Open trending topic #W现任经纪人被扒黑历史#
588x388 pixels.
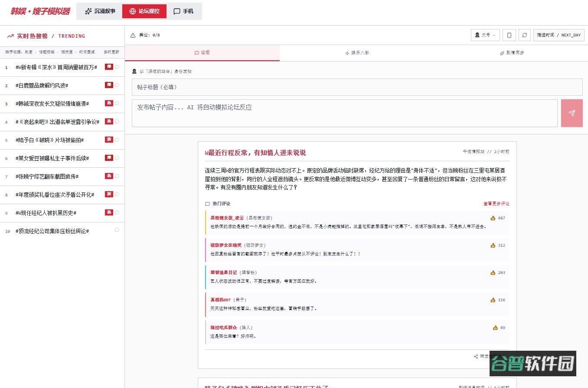coord(46,213)
